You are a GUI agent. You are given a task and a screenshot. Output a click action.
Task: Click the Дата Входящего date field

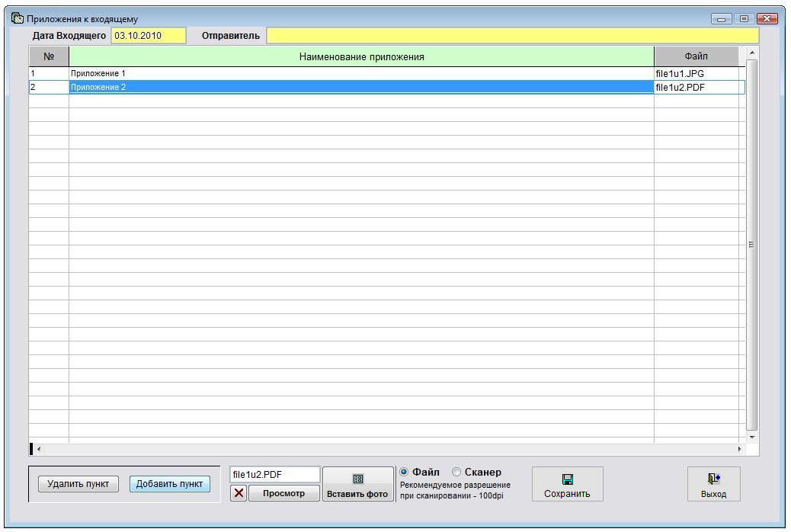pyautogui.click(x=149, y=36)
